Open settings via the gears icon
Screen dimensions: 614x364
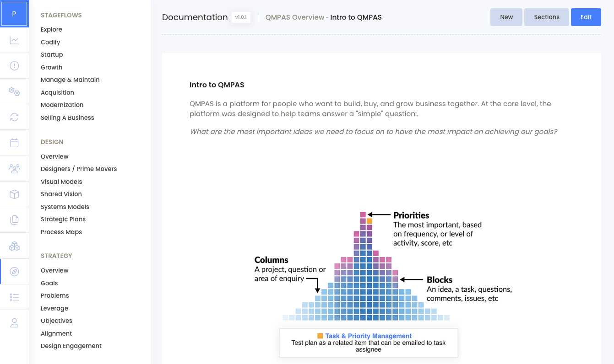coord(14,91)
